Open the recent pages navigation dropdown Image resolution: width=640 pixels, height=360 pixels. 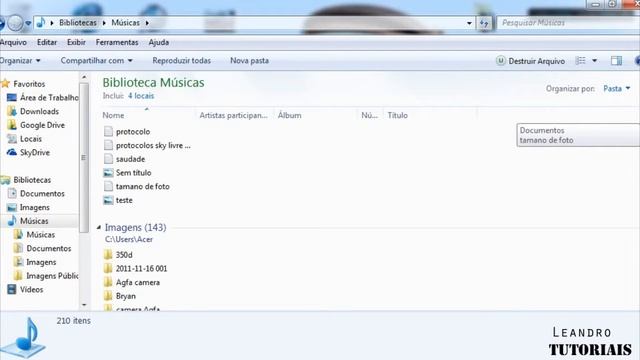pos(28,23)
